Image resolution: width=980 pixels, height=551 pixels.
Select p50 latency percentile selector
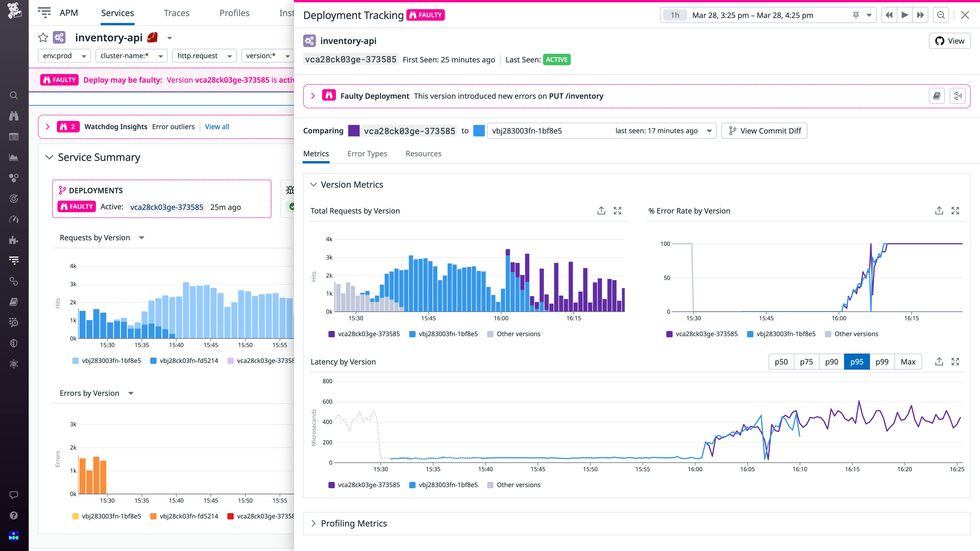(x=781, y=361)
